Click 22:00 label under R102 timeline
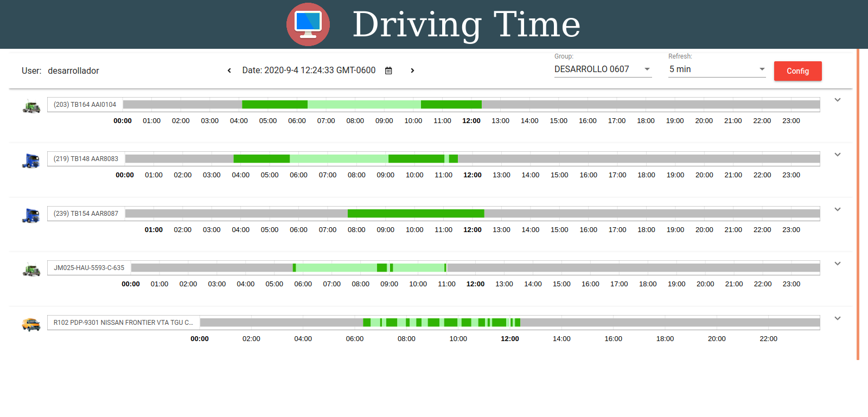The width and height of the screenshot is (868, 417). click(x=768, y=339)
